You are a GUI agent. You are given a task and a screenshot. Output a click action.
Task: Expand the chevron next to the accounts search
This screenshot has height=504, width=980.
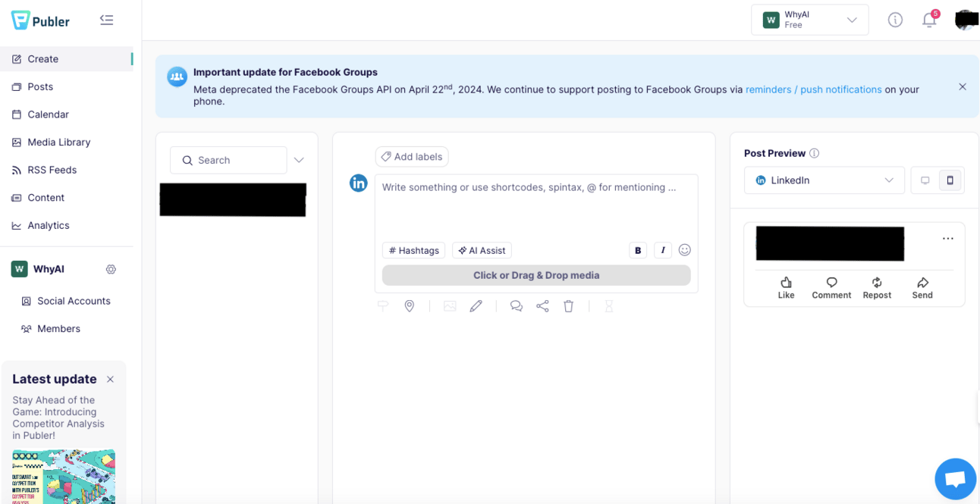299,160
